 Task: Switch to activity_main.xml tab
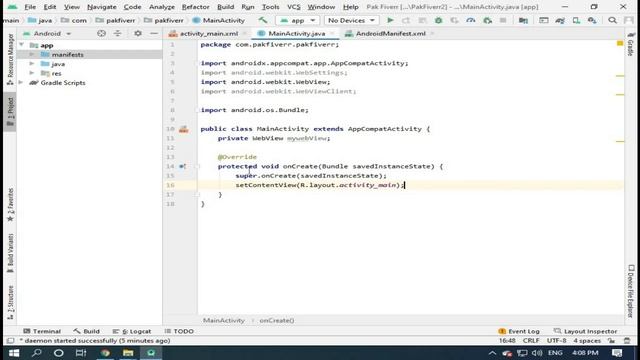(x=209, y=33)
